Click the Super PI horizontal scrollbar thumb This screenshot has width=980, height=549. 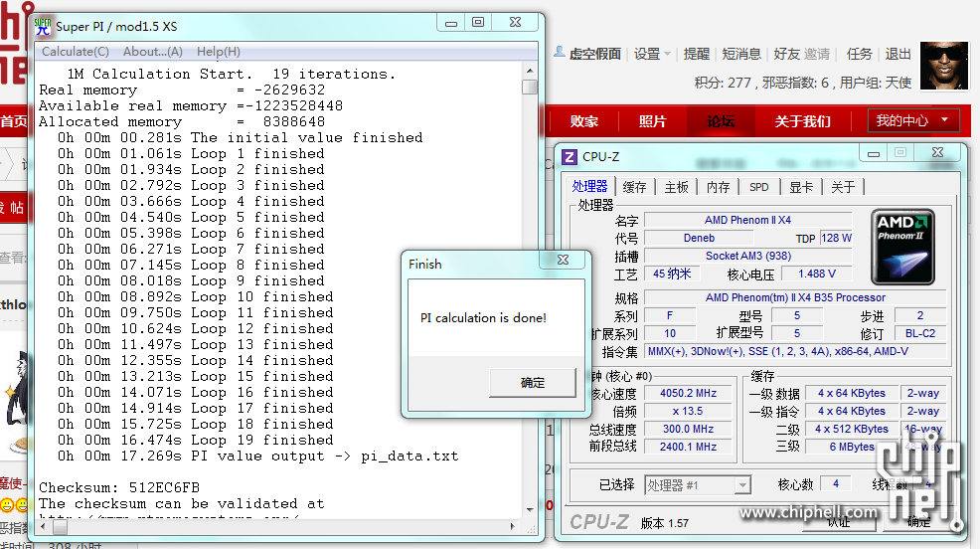click(x=60, y=526)
